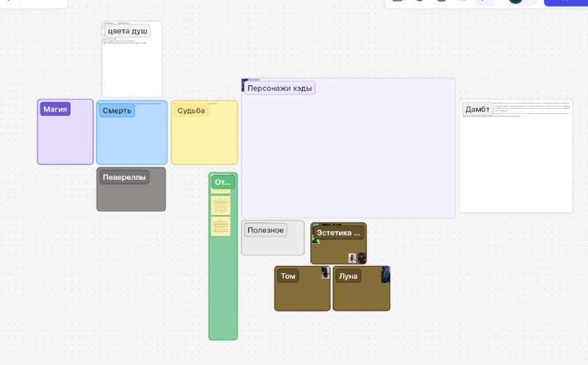Click the Дамбт section label

click(477, 109)
